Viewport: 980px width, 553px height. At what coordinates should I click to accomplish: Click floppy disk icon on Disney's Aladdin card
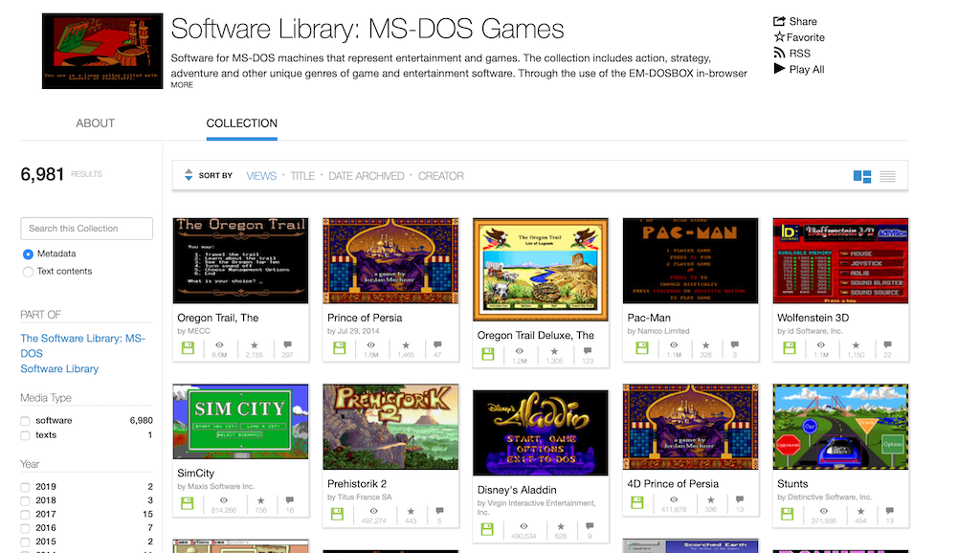click(487, 529)
